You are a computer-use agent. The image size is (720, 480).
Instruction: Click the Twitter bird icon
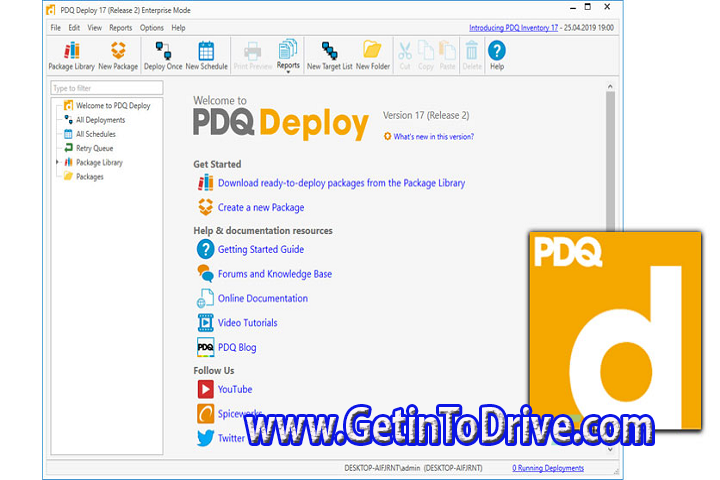tap(205, 437)
